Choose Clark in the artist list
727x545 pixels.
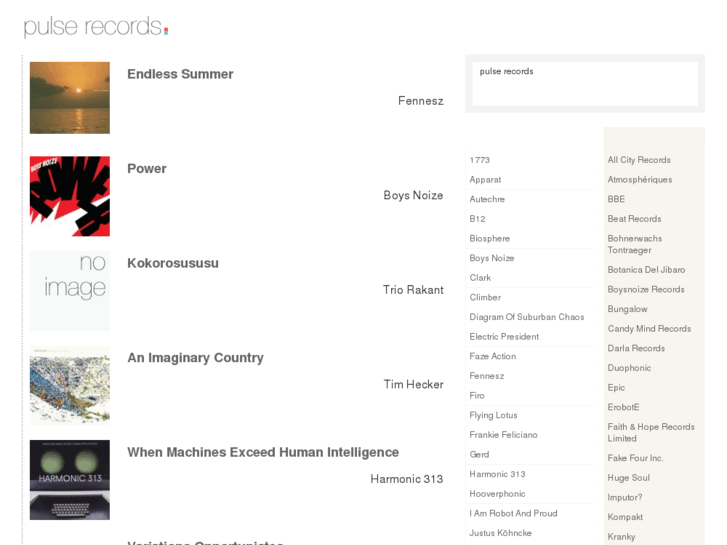(480, 278)
